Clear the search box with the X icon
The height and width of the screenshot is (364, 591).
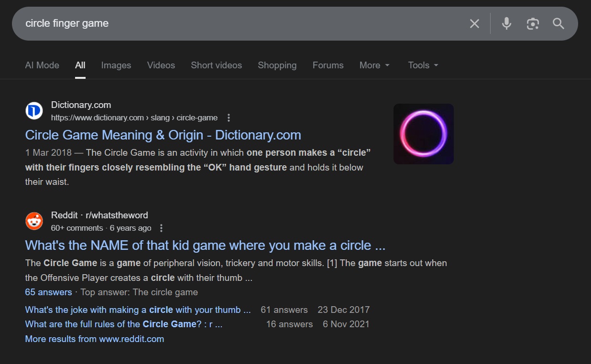pos(474,23)
